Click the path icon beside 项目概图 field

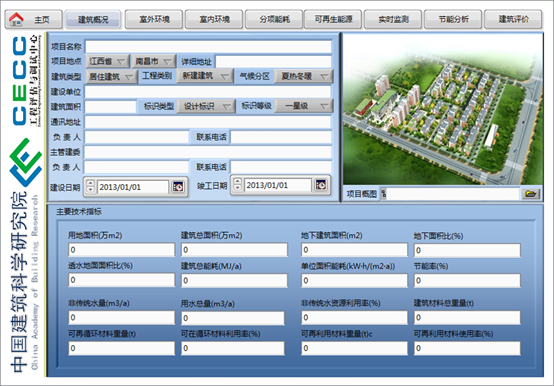pos(384,194)
